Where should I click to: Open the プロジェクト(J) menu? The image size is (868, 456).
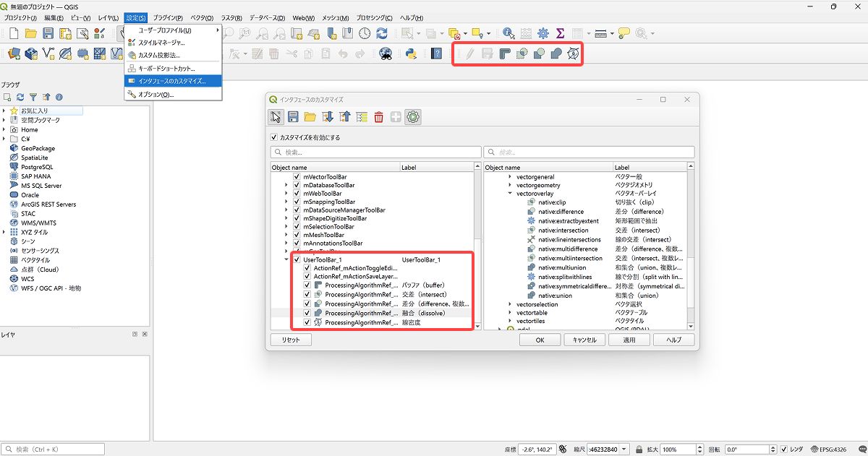pos(20,17)
